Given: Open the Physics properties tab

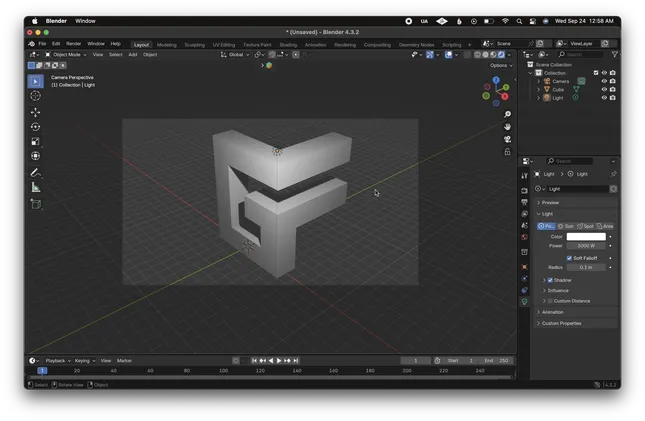Looking at the screenshot, I should [x=524, y=279].
